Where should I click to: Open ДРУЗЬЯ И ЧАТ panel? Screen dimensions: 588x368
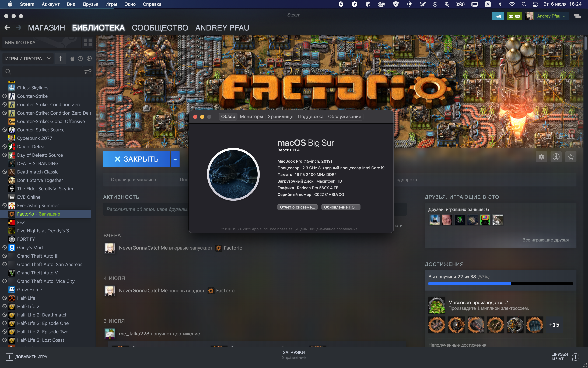tap(566, 357)
